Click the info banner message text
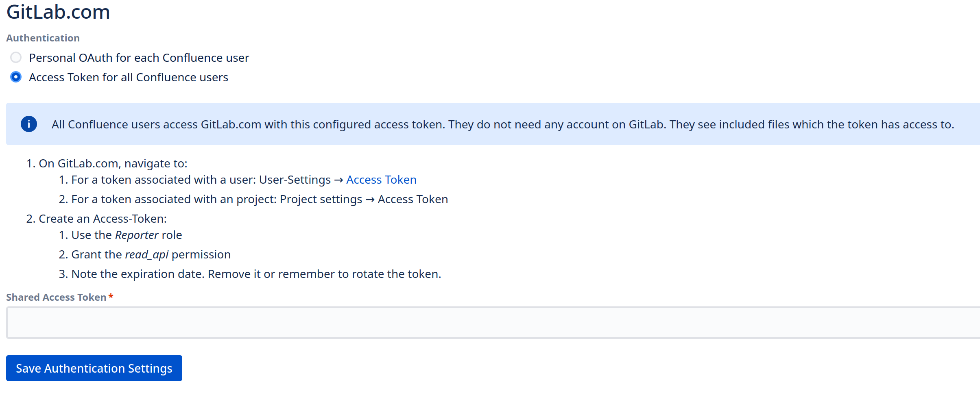Viewport: 980px width, 397px height. coord(502,124)
